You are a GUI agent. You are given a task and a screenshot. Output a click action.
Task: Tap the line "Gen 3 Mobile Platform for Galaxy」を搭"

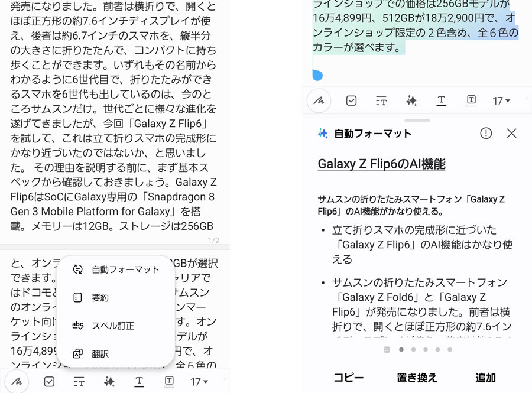[x=106, y=212]
